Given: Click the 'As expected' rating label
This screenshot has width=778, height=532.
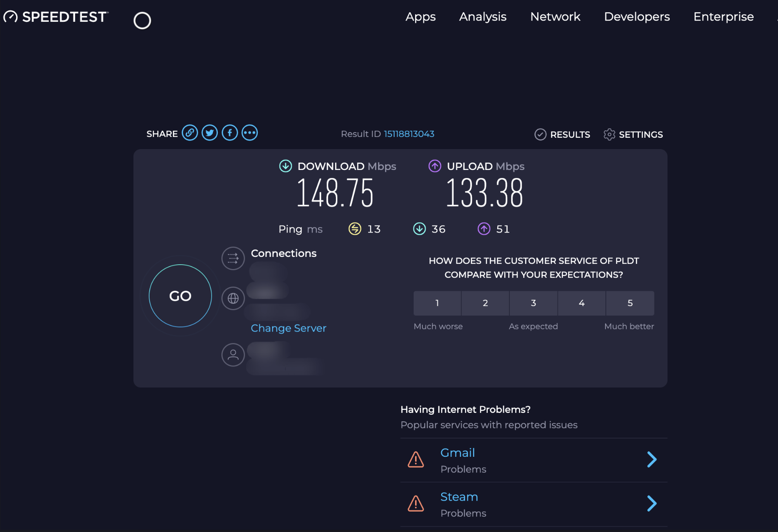Looking at the screenshot, I should [x=533, y=326].
